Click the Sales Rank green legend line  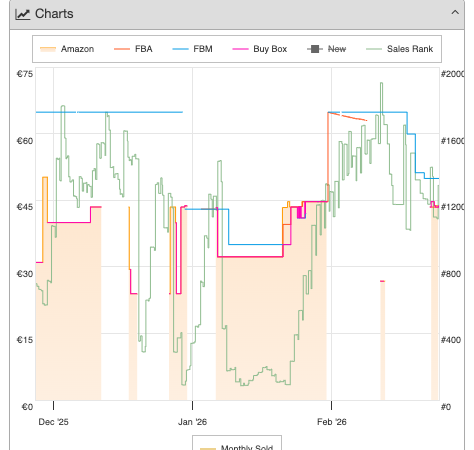click(374, 49)
